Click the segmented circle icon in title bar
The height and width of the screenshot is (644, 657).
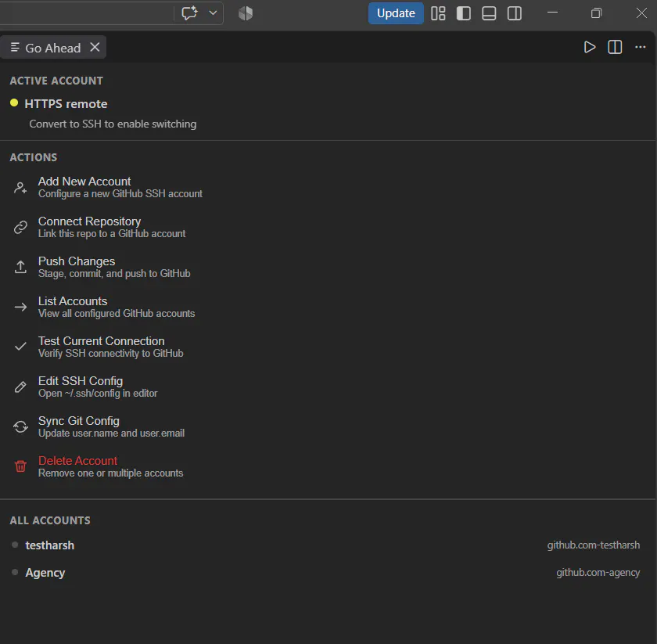246,13
